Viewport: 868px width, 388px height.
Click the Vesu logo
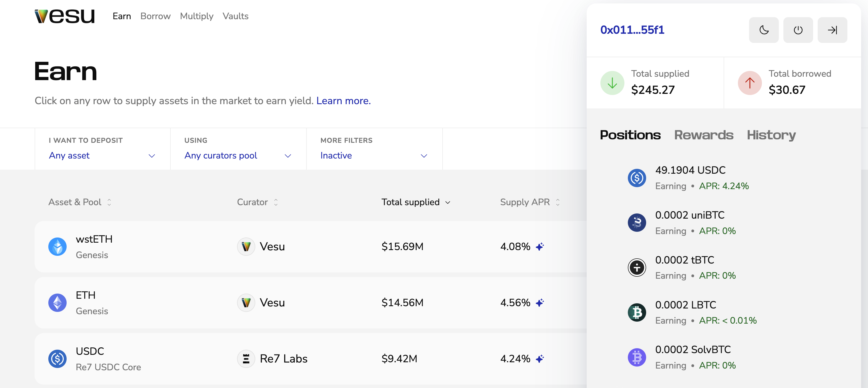[x=65, y=16]
